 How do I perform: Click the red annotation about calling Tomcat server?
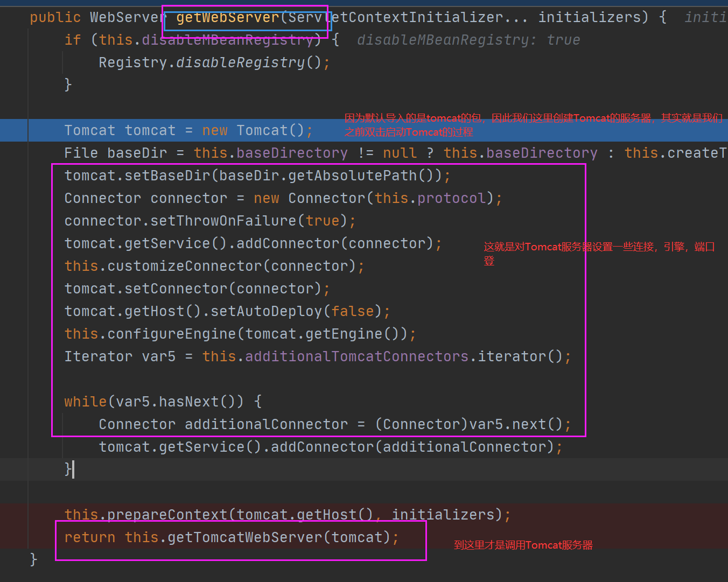[x=522, y=545]
